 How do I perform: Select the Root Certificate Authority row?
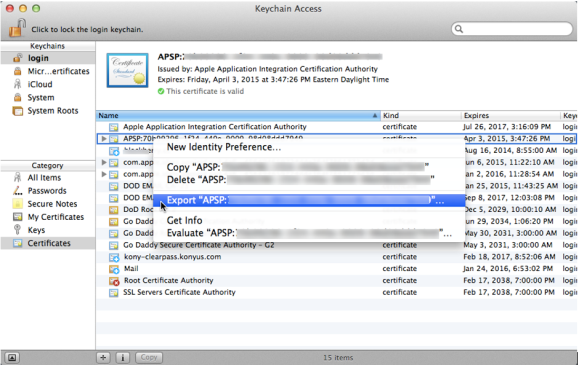337,280
